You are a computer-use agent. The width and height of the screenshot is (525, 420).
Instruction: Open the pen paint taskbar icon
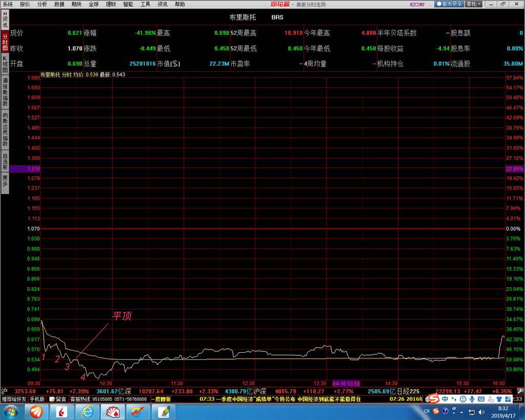[164, 412]
